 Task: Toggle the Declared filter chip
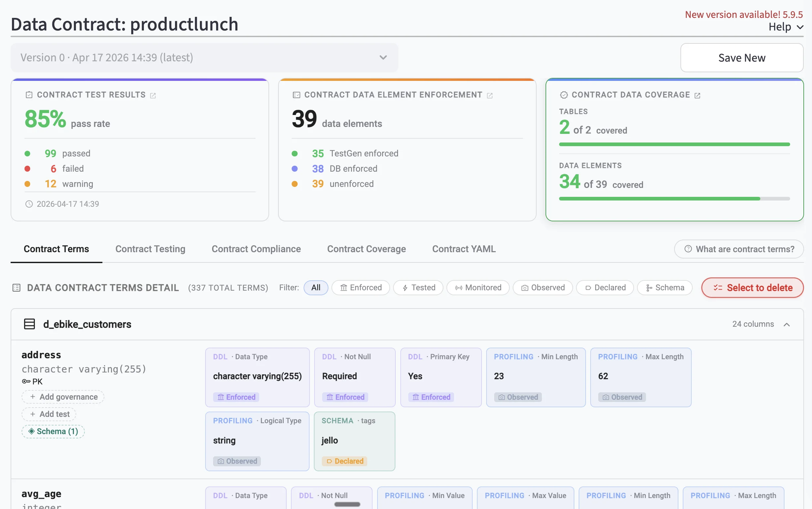pos(605,288)
